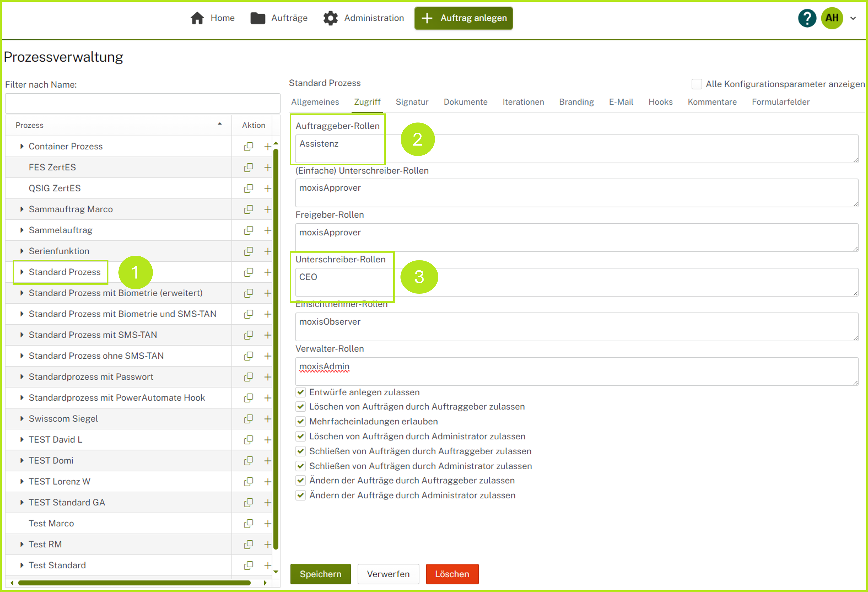Open the AH user avatar
Image resolution: width=868 pixels, height=592 pixels.
pos(832,18)
